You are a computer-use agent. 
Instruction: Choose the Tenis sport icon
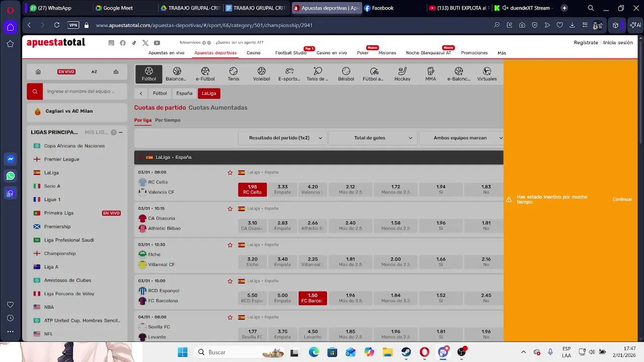point(233,74)
